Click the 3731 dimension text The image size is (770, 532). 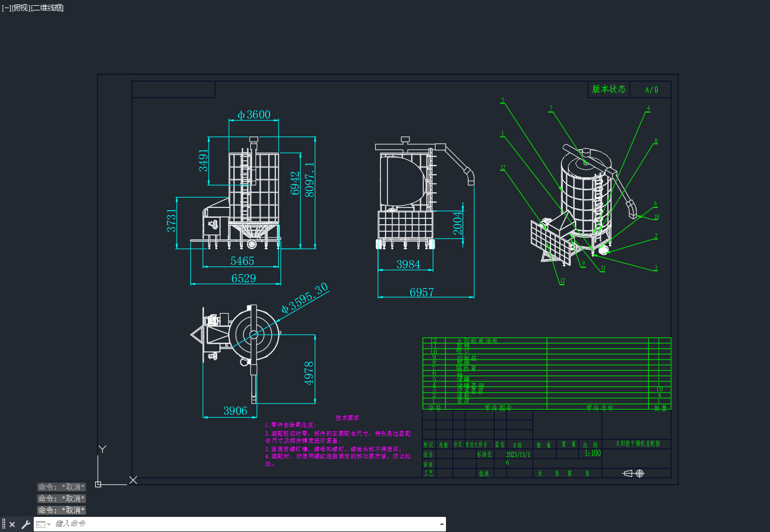[171, 221]
